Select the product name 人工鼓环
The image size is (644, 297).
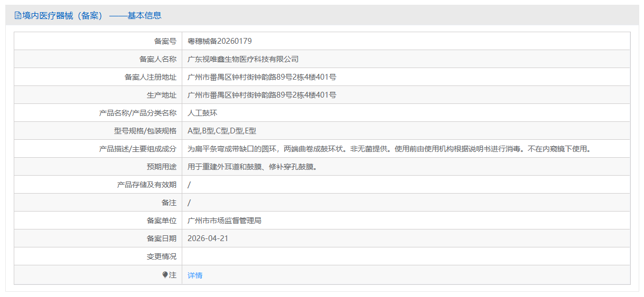pos(202,113)
